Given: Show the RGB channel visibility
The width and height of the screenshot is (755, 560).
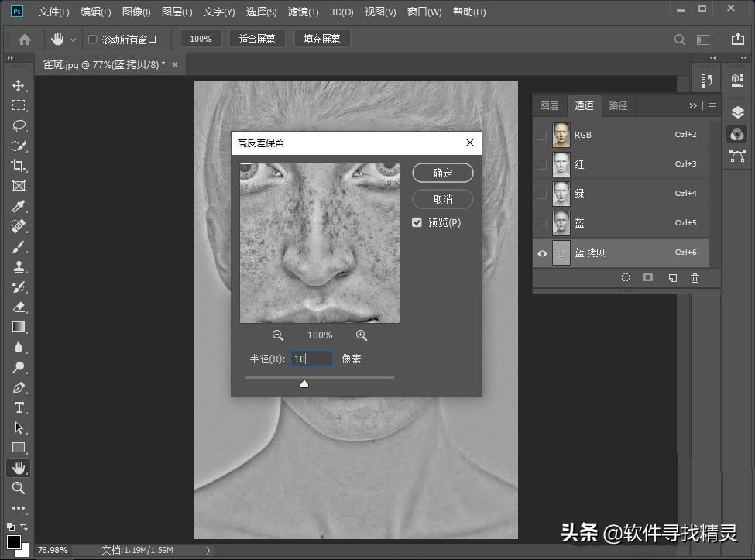Looking at the screenshot, I should point(542,134).
